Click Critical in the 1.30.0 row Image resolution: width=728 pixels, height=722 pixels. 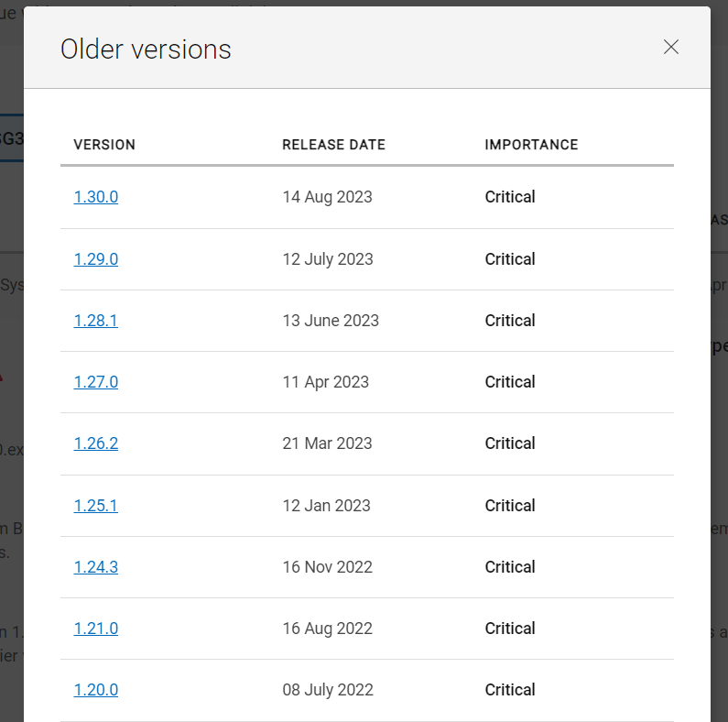pyautogui.click(x=510, y=197)
